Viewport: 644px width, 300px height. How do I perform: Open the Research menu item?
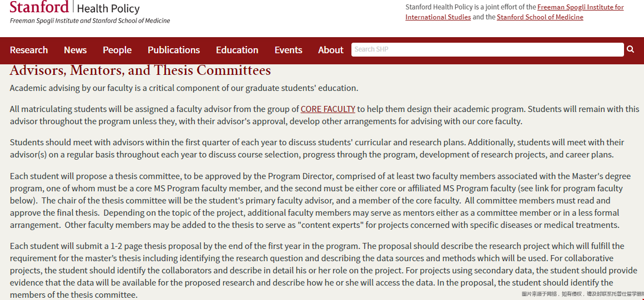[x=29, y=50]
